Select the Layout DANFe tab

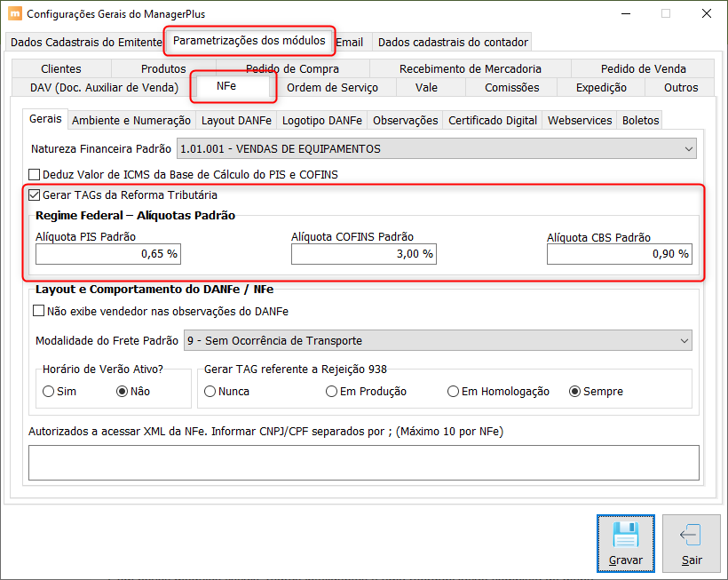coord(236,121)
